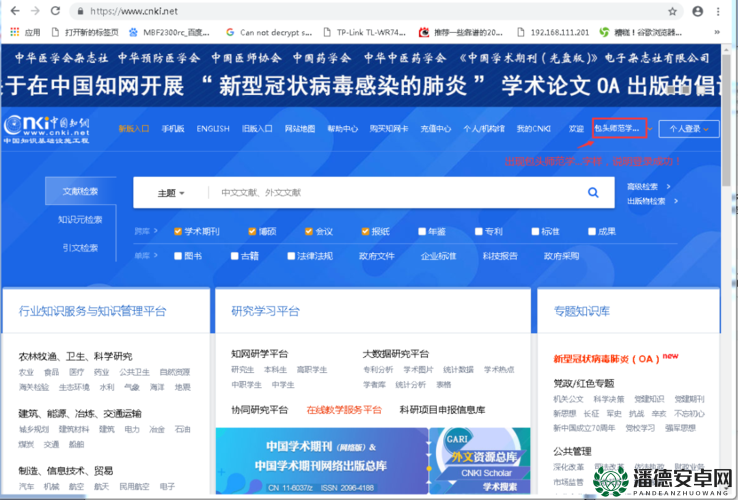The image size is (738, 500).
Task: Check the 标准 checkbox
Action: pos(535,231)
